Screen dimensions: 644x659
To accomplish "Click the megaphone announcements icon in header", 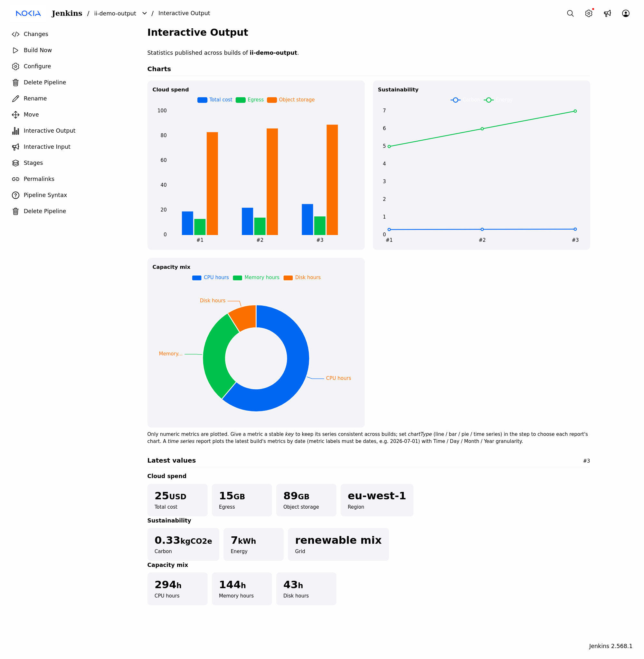I will pyautogui.click(x=608, y=13).
